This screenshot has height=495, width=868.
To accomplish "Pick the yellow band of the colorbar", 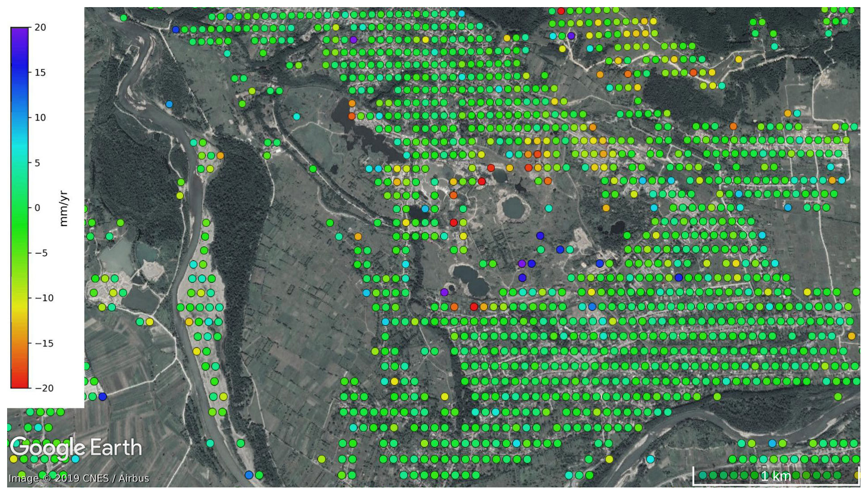I will [x=20, y=307].
